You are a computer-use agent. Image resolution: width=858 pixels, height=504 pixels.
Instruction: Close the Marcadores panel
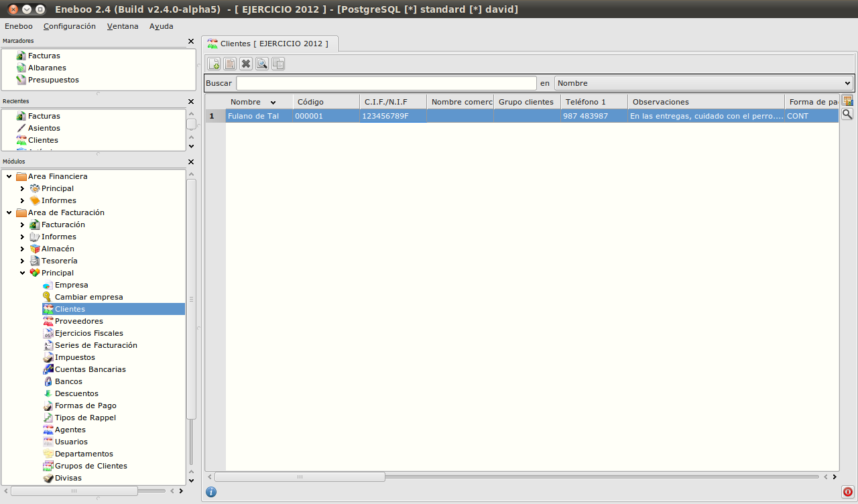pyautogui.click(x=191, y=42)
